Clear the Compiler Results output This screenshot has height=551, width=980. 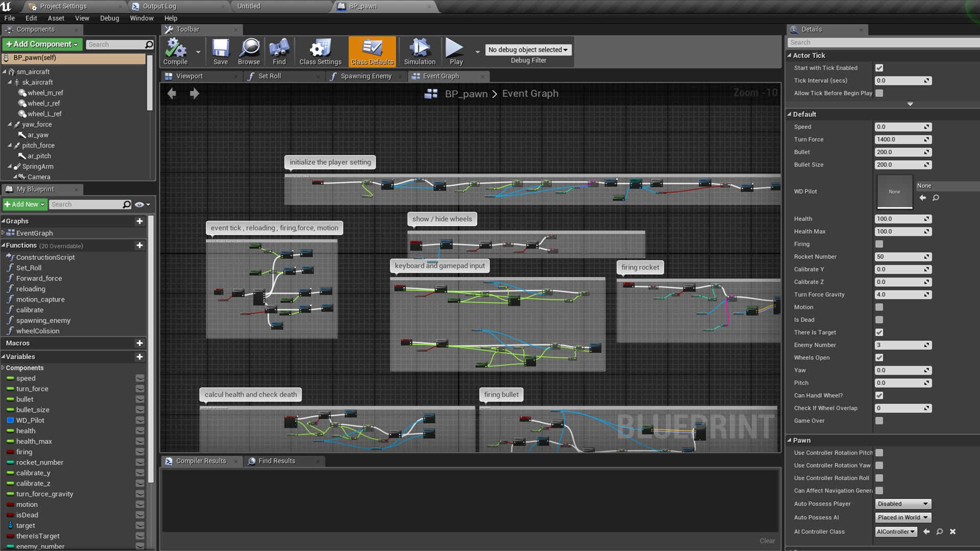pos(767,541)
